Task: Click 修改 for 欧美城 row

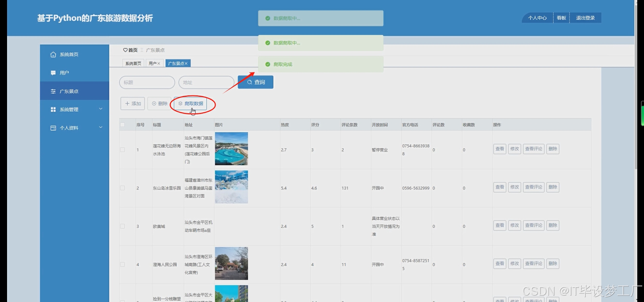Action: coord(515,225)
